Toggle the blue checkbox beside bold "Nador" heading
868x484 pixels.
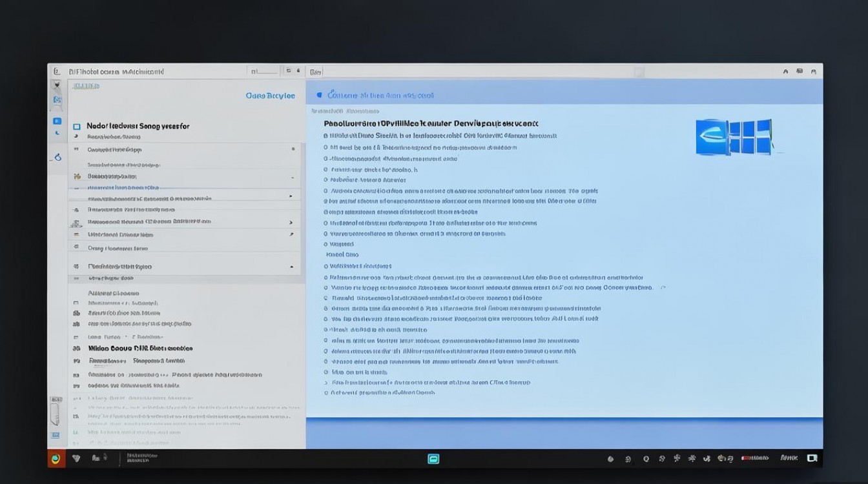click(x=76, y=127)
